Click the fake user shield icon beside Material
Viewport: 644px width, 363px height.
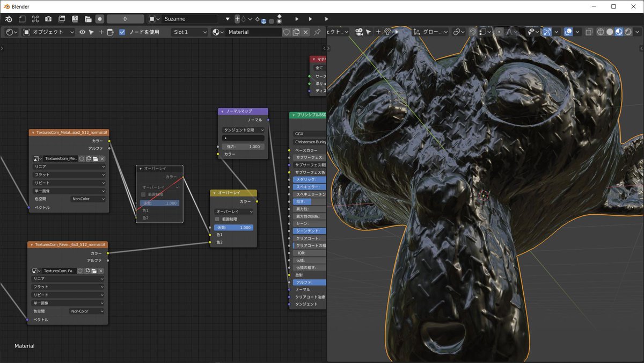[287, 32]
